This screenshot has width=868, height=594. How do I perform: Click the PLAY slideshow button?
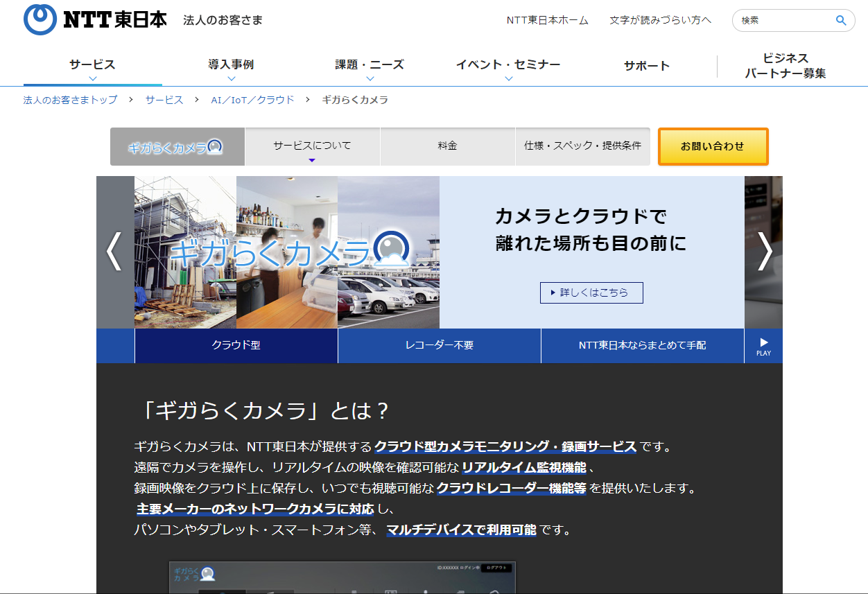(x=763, y=346)
